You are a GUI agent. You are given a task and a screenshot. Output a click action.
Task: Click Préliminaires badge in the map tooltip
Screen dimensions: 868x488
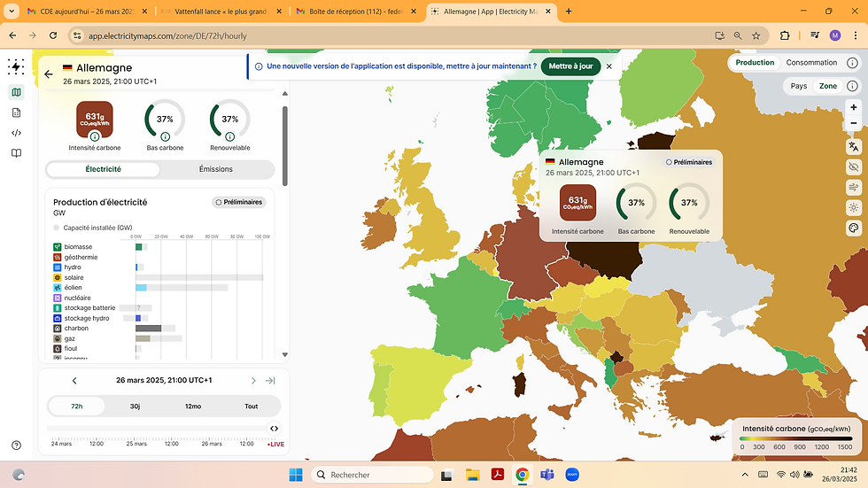(x=689, y=162)
